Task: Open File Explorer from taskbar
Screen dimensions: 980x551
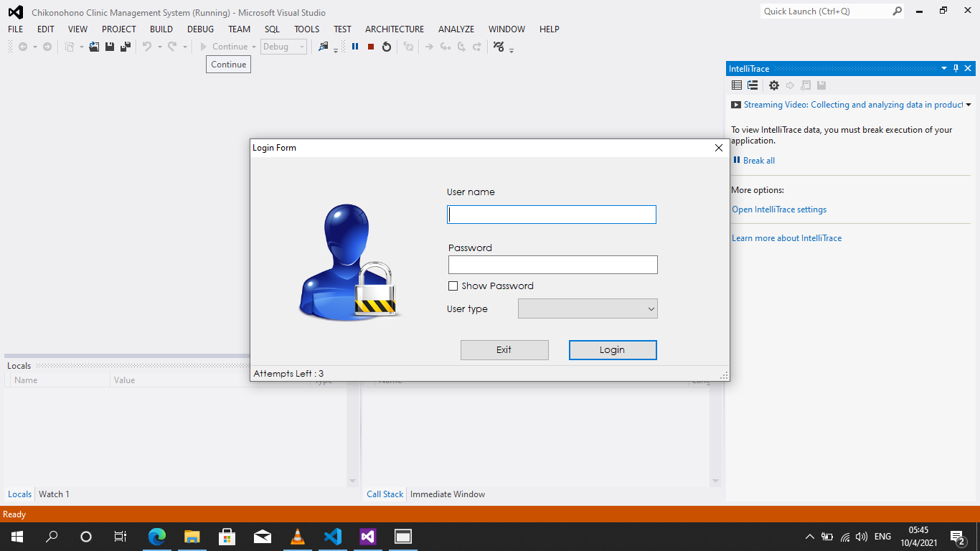Action: click(192, 536)
